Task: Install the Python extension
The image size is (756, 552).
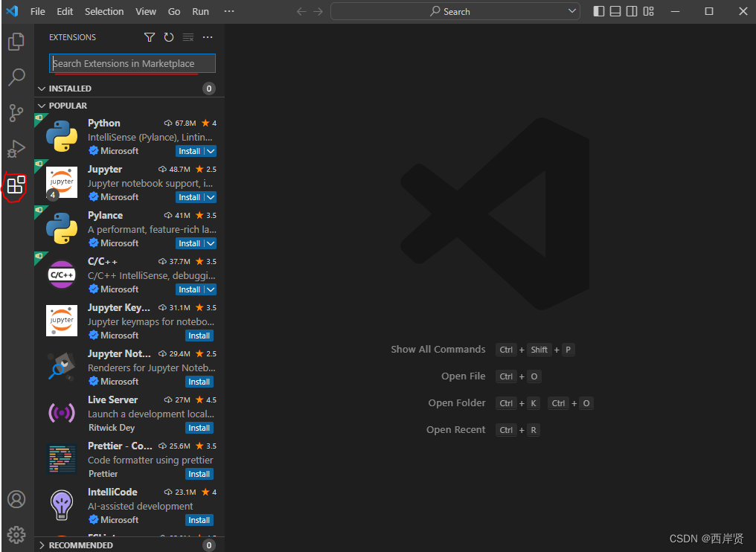Action: point(190,151)
